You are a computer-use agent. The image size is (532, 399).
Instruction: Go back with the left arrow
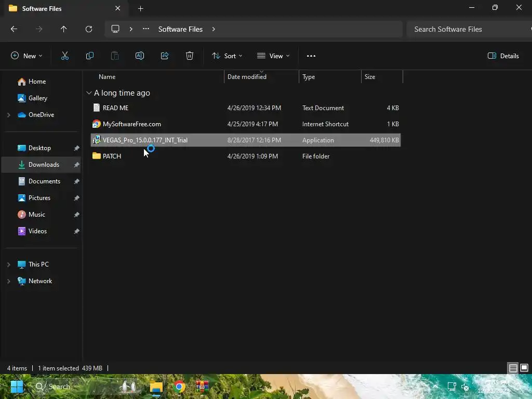[x=14, y=29]
